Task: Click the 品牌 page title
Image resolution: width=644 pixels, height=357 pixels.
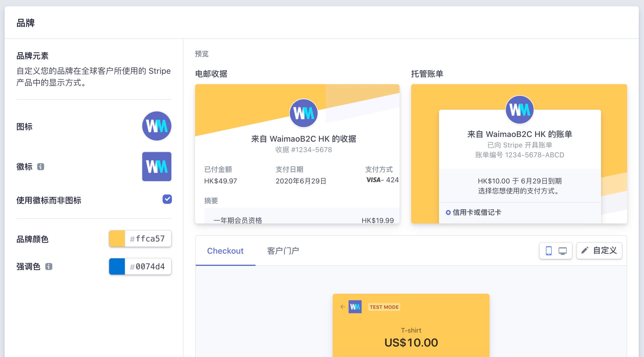Action: pos(26,23)
